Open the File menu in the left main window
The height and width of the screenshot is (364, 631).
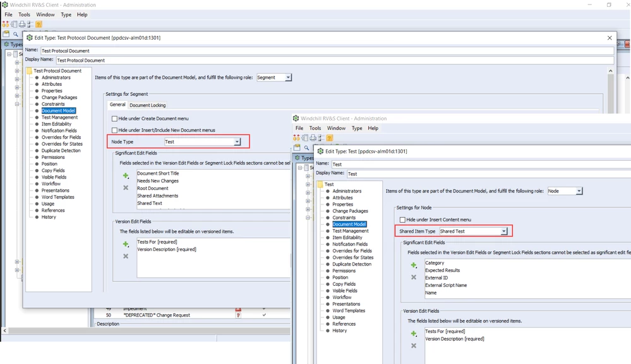pos(8,15)
